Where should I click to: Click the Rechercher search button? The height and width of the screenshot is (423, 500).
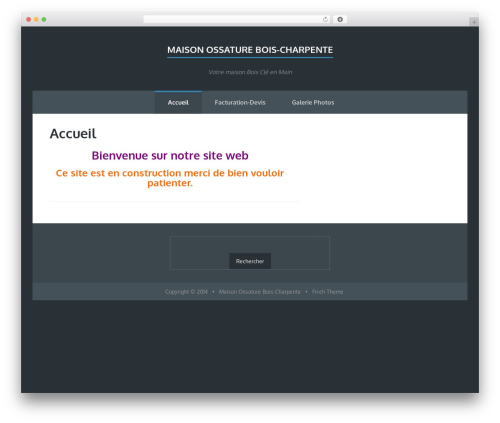point(250,261)
